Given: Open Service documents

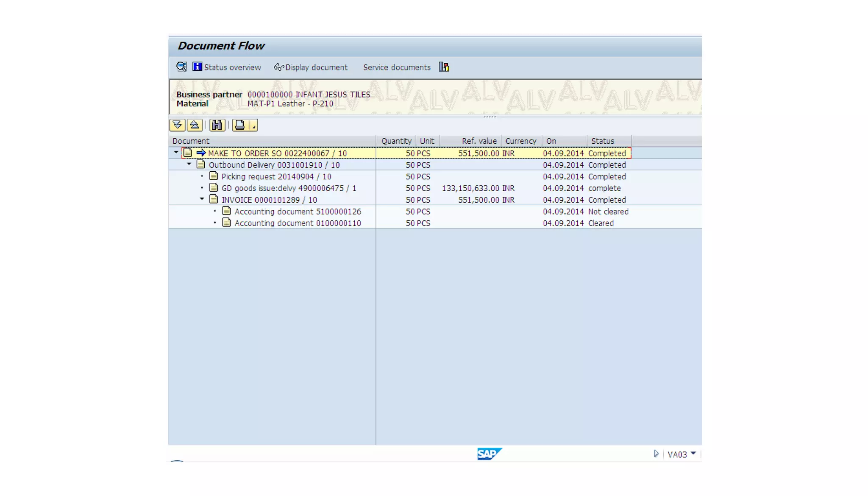Looking at the screenshot, I should (x=396, y=67).
